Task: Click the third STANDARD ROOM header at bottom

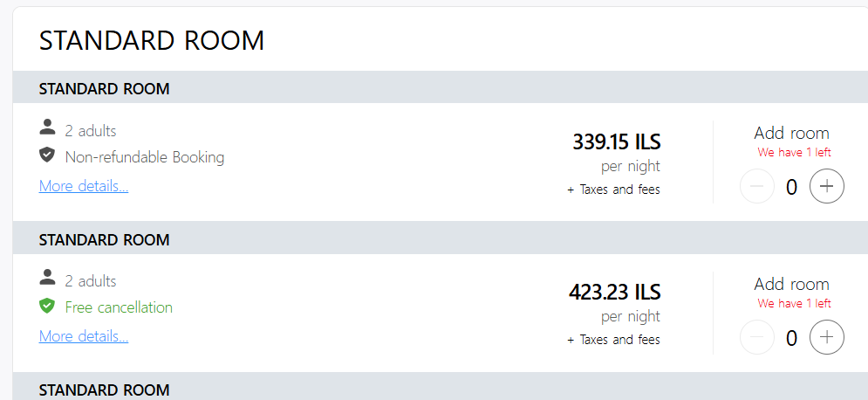Action: coord(440,387)
